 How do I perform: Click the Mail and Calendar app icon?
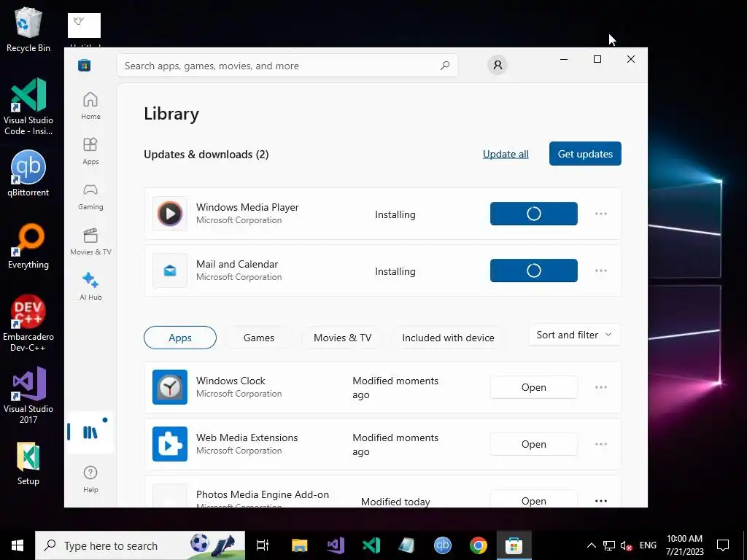point(170,271)
